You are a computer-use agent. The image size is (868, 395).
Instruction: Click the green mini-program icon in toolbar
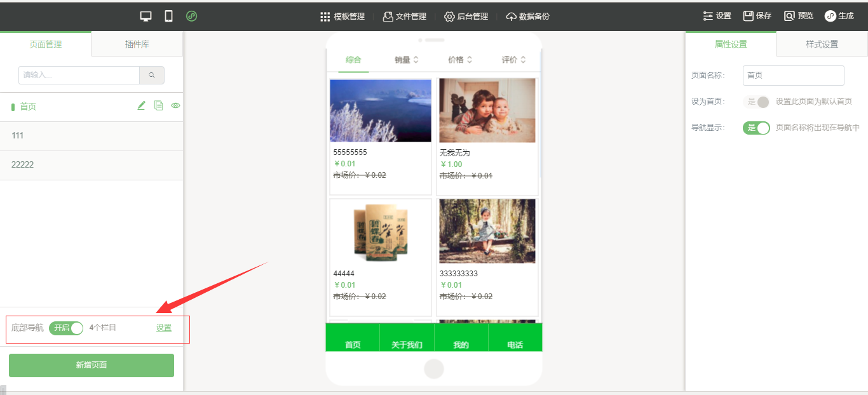[x=191, y=17]
